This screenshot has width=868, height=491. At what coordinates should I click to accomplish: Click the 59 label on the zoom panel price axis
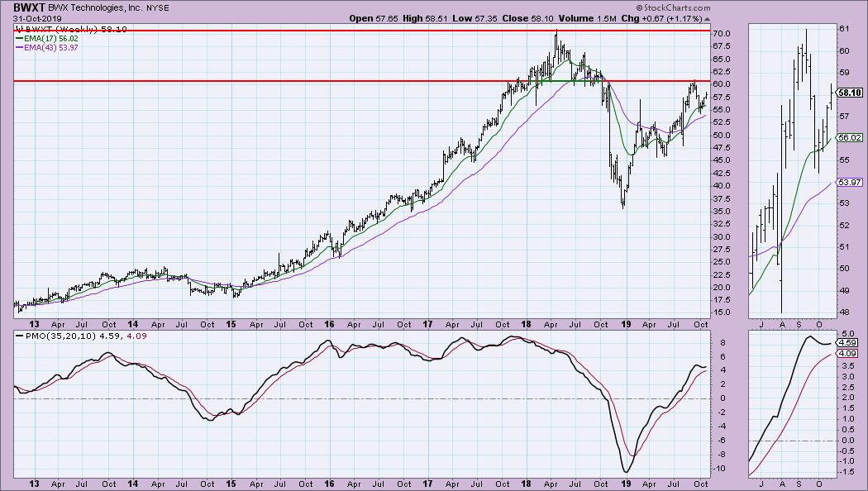pyautogui.click(x=844, y=73)
